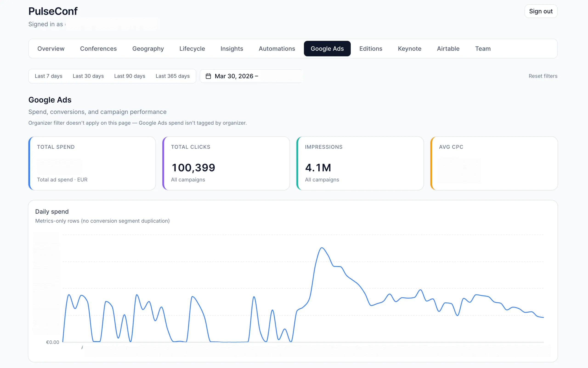588x368 pixels.
Task: Click the Daily spend chart heading
Action: click(x=52, y=212)
